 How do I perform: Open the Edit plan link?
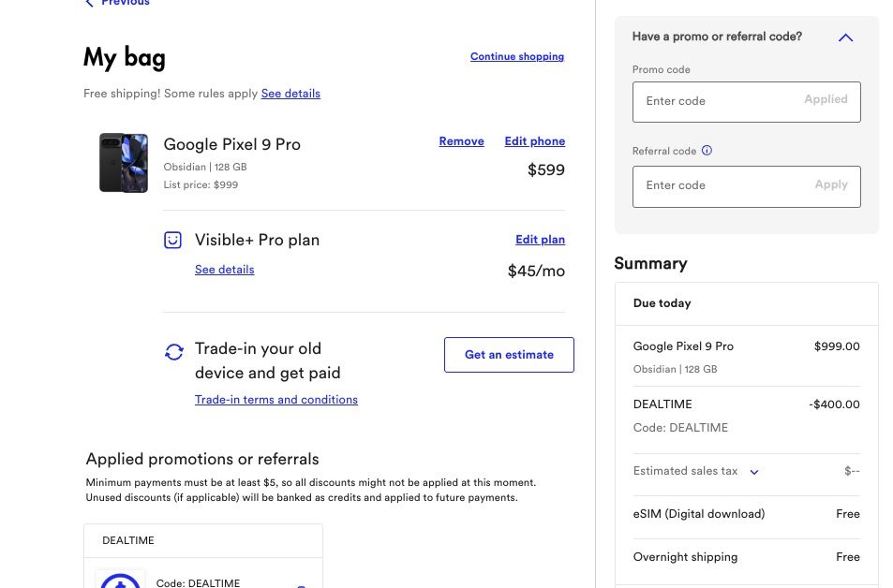click(540, 240)
